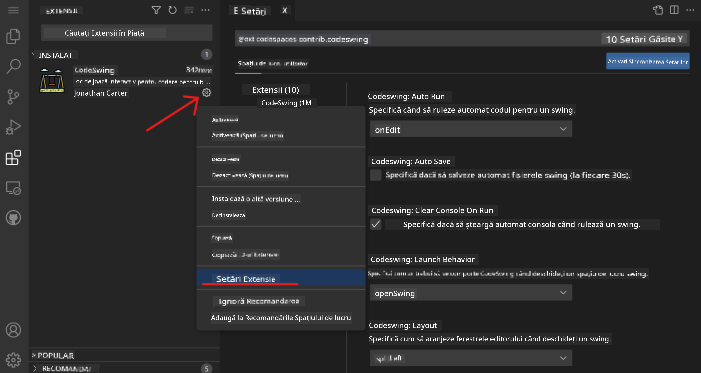Screen dimensions: 701x373
Task: Open the Layout dropdown
Action: (x=471, y=358)
